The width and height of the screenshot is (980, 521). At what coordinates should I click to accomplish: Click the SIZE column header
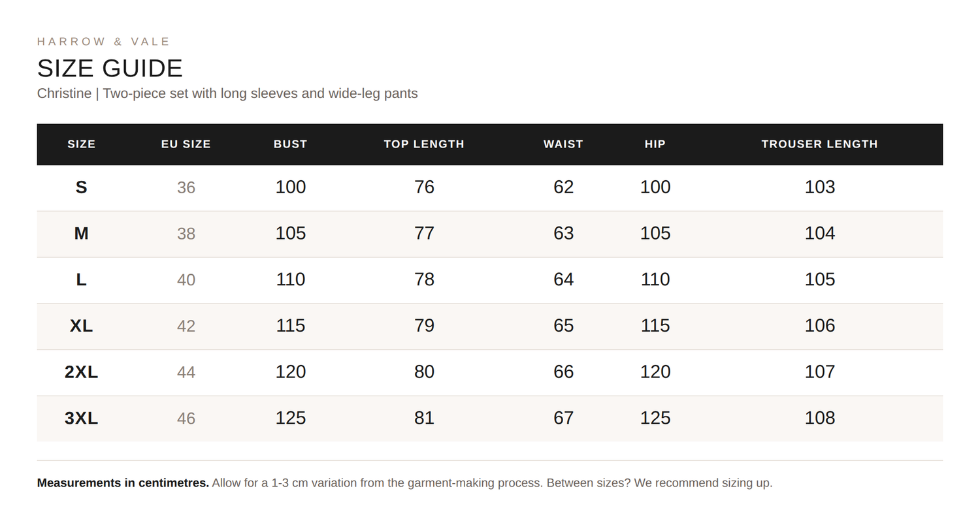(82, 144)
